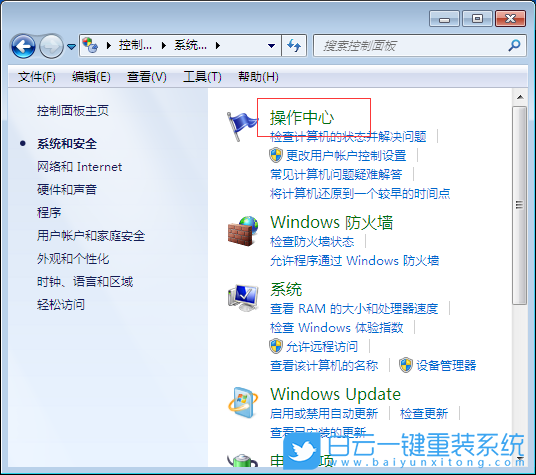
Task: Select the 控制... breadcrumb segment
Action: (x=135, y=45)
